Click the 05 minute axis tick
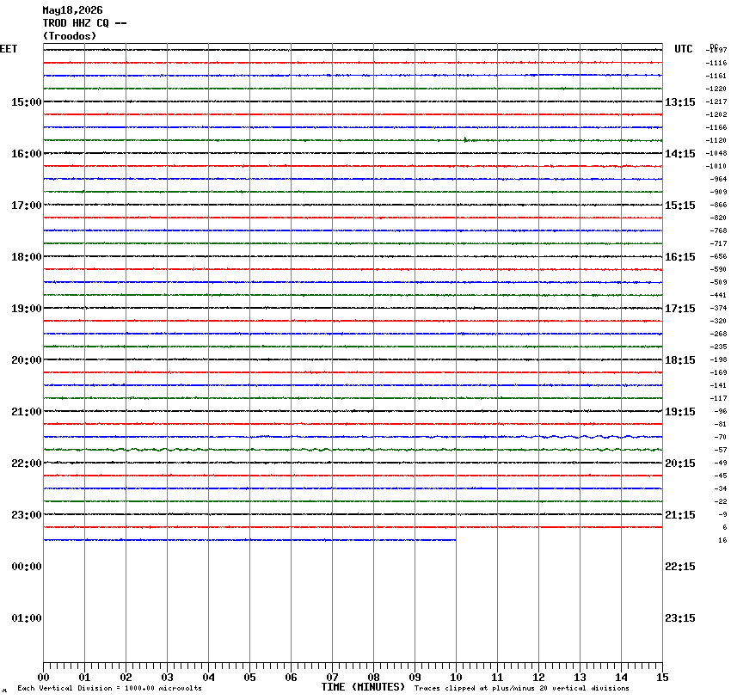The width and height of the screenshot is (731, 700). point(250,678)
